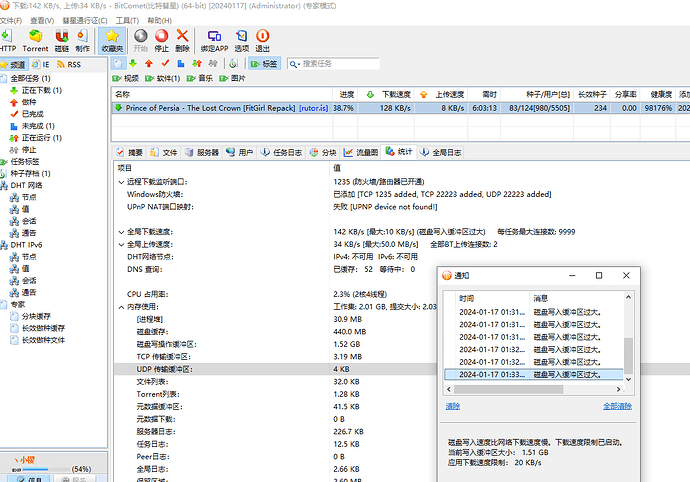Viewport: 690px width, 482px height.
Task: Select the all-tasks page filter icon
Action: (118, 64)
